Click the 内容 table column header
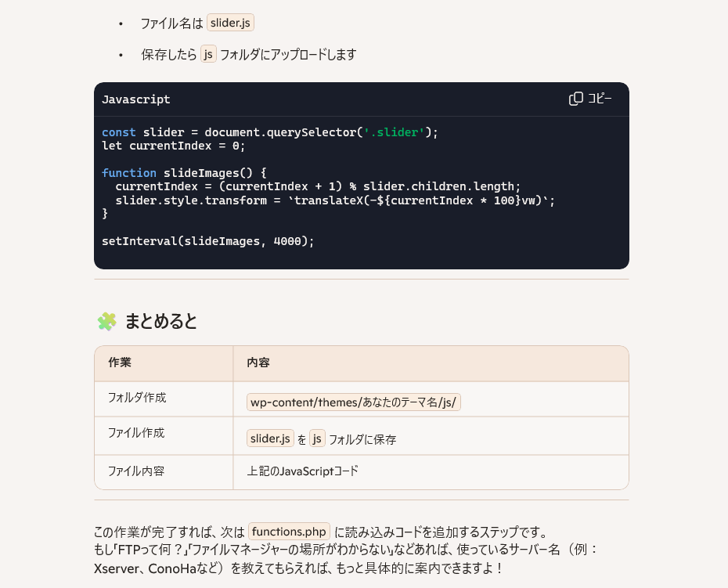The width and height of the screenshot is (728, 588). (258, 363)
